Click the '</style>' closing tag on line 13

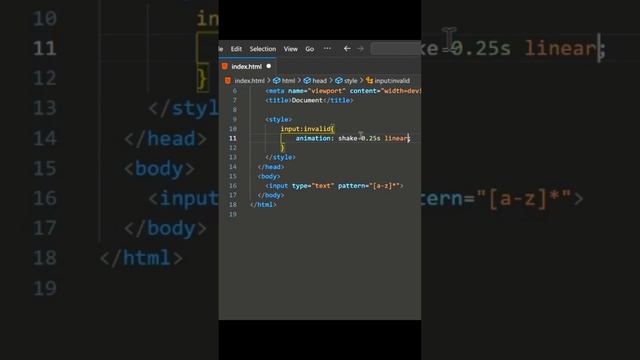tap(280, 157)
